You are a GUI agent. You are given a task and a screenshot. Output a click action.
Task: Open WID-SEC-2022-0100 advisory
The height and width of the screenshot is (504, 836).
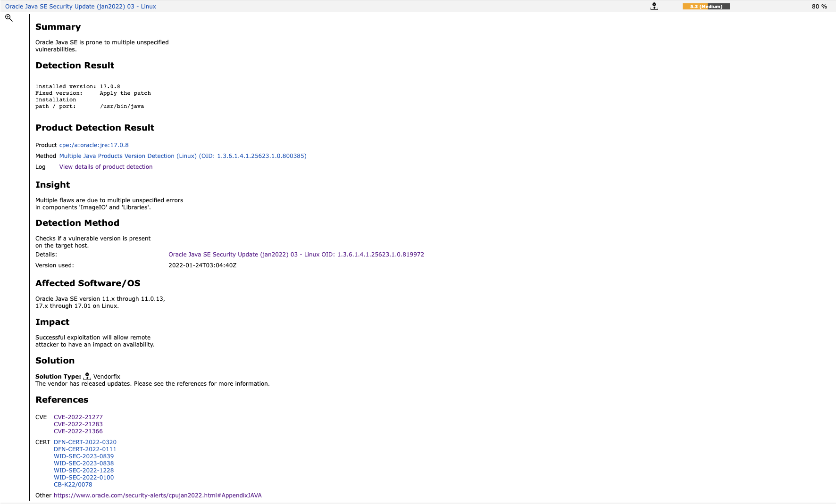(x=84, y=478)
